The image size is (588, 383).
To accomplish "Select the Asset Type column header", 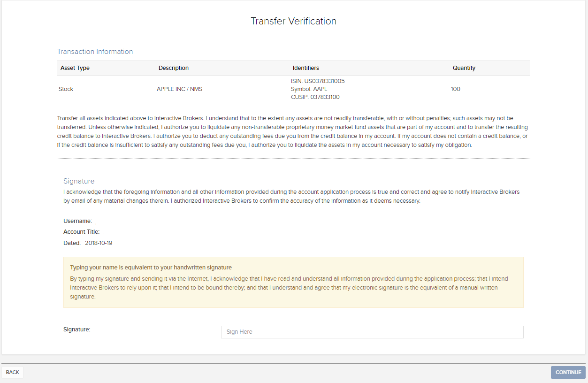I will (75, 68).
